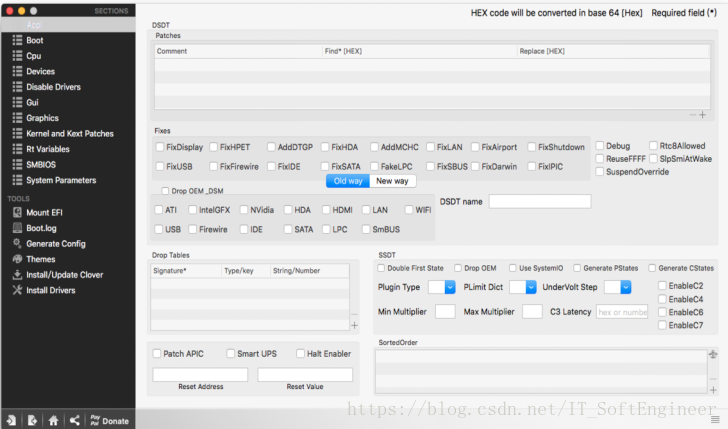
Task: Click the Max Multiplier field
Action: pyautogui.click(x=532, y=312)
